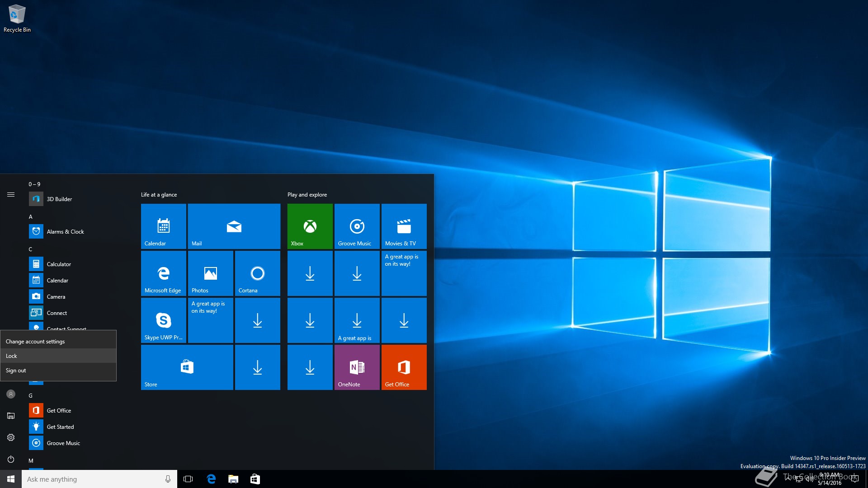Click the M letter header
The height and width of the screenshot is (488, 868).
(31, 461)
